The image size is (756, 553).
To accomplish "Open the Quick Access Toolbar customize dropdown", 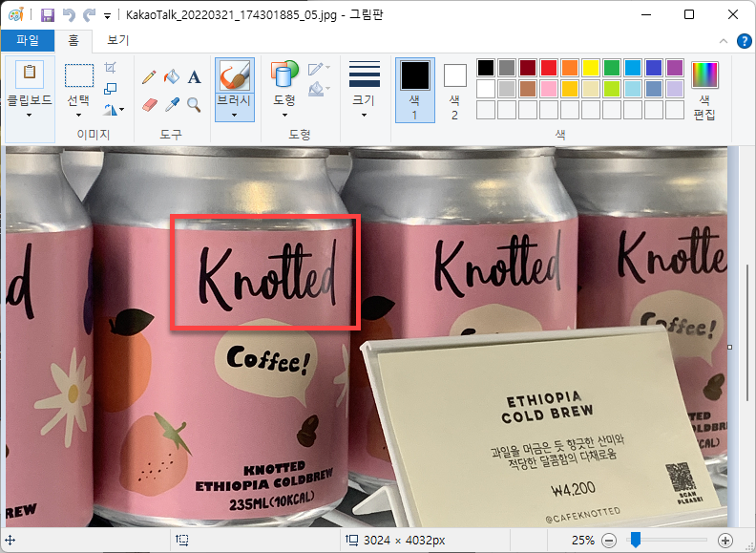I will (107, 16).
